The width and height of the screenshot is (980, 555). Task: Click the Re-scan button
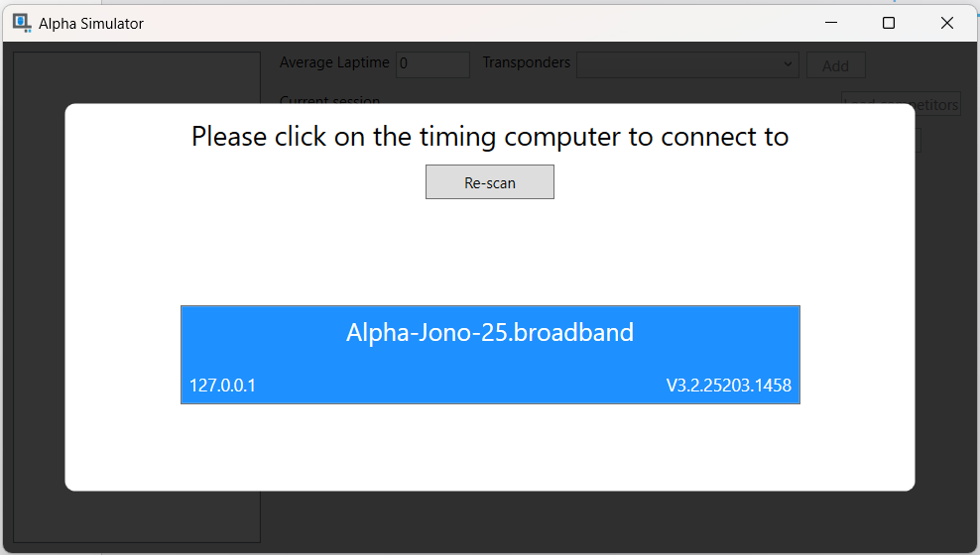489,182
